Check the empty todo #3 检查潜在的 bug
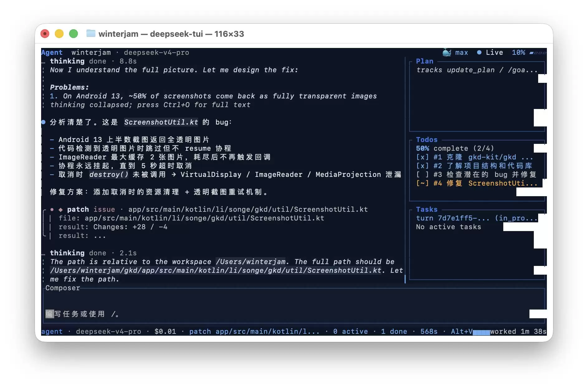The width and height of the screenshot is (588, 388). pos(477,175)
